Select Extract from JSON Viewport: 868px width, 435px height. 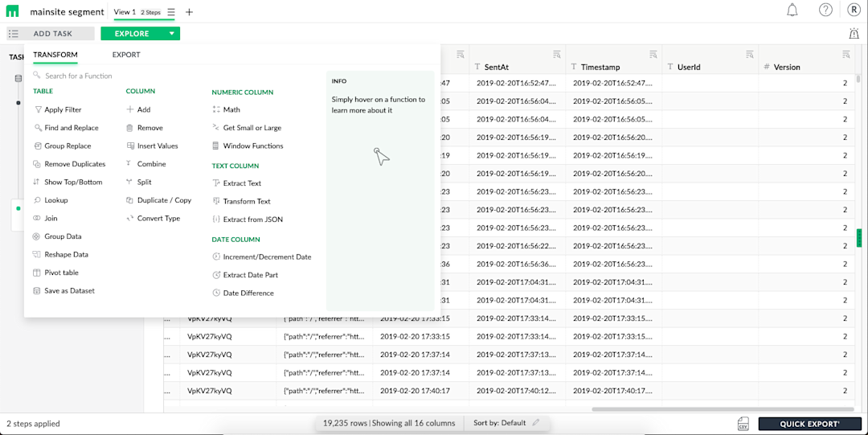tap(248, 220)
